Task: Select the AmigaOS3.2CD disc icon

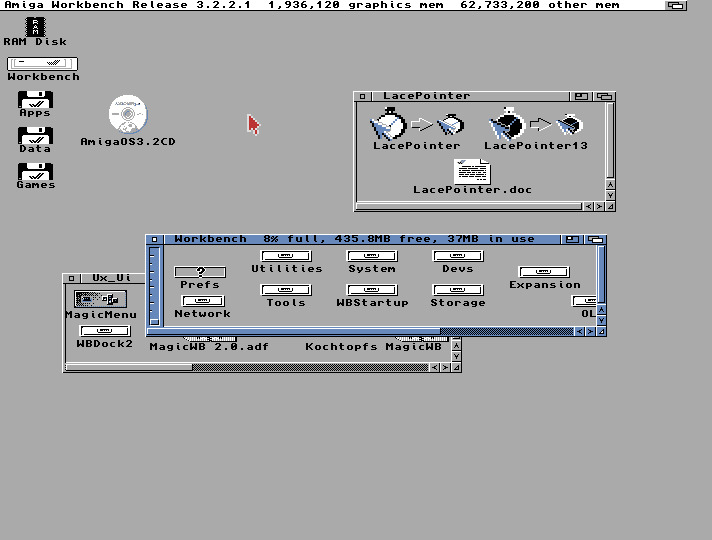Action: click(128, 114)
